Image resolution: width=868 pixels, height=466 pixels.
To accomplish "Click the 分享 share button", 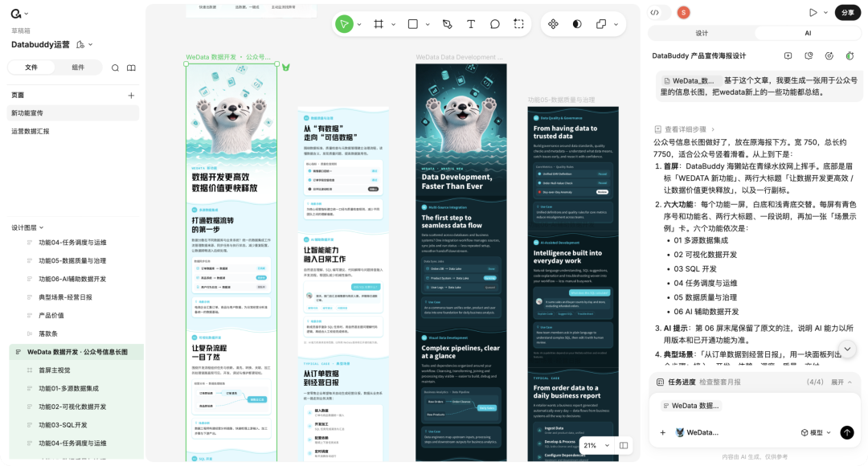I will 848,12.
